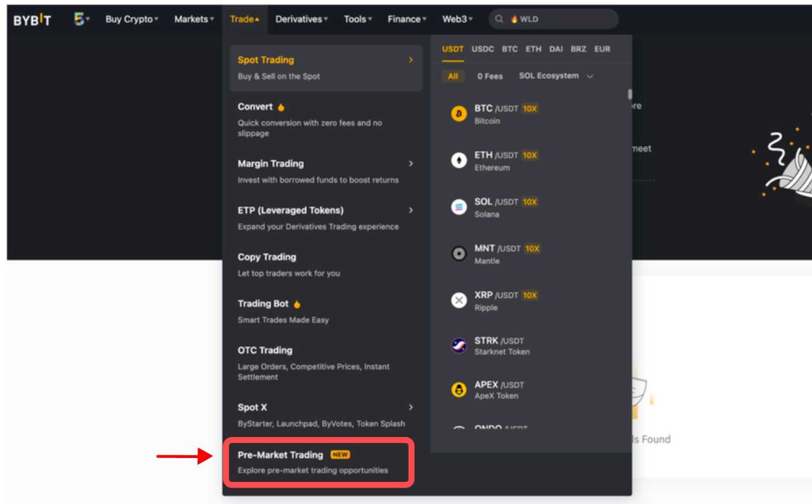Open the Derivatives dropdown

coord(302,19)
